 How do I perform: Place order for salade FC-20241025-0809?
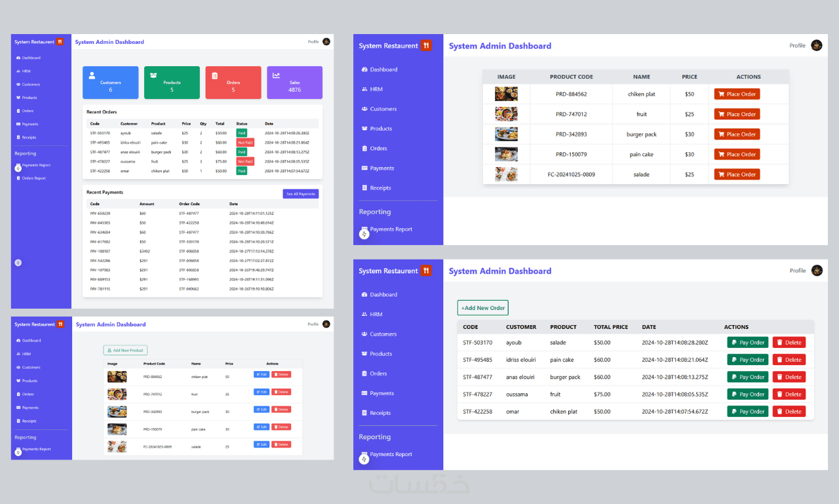(x=737, y=174)
